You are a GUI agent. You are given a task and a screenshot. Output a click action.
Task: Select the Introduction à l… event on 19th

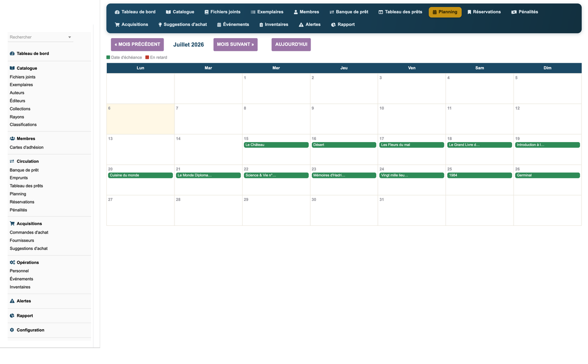coord(547,145)
